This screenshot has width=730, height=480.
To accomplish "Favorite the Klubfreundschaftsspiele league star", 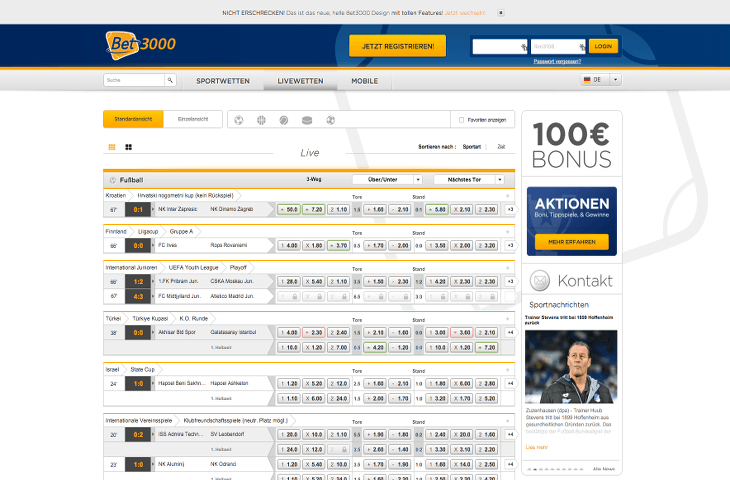I will [x=507, y=421].
